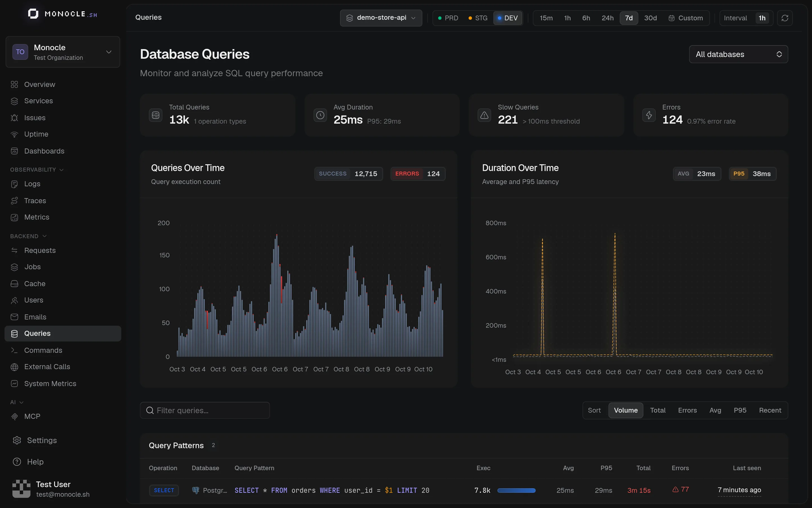Open the Custom time range picker

(x=685, y=18)
